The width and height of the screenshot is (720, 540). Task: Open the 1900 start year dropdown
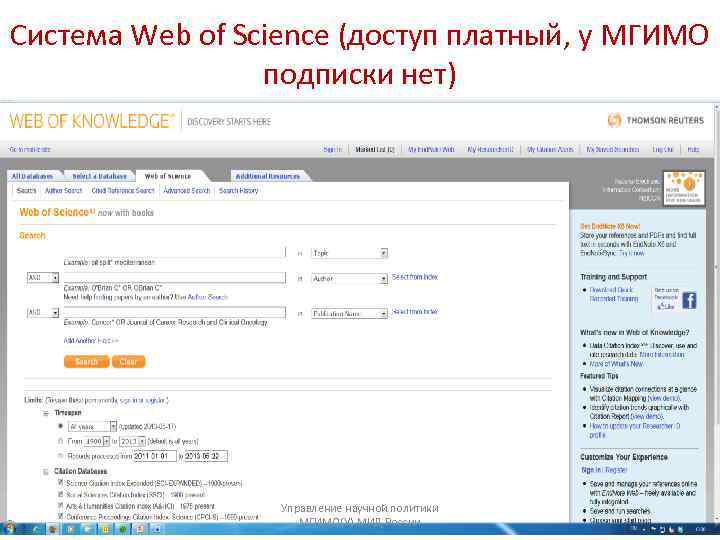tap(97, 441)
